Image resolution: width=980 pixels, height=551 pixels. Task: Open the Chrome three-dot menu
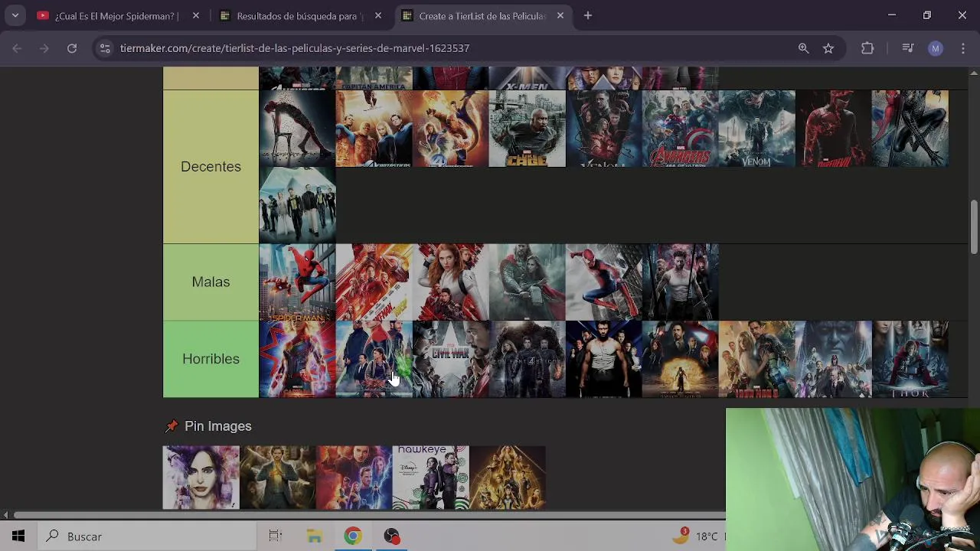963,48
